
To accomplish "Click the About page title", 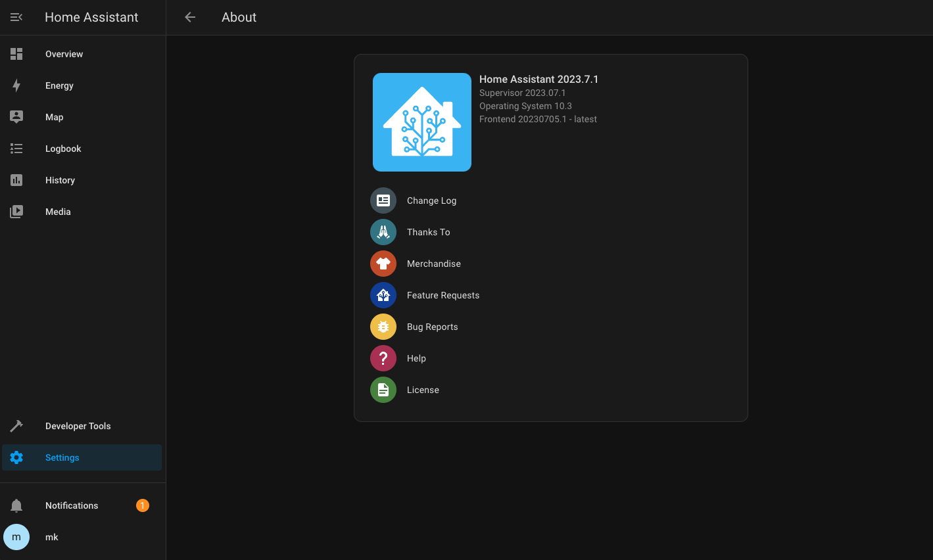I will click(239, 17).
